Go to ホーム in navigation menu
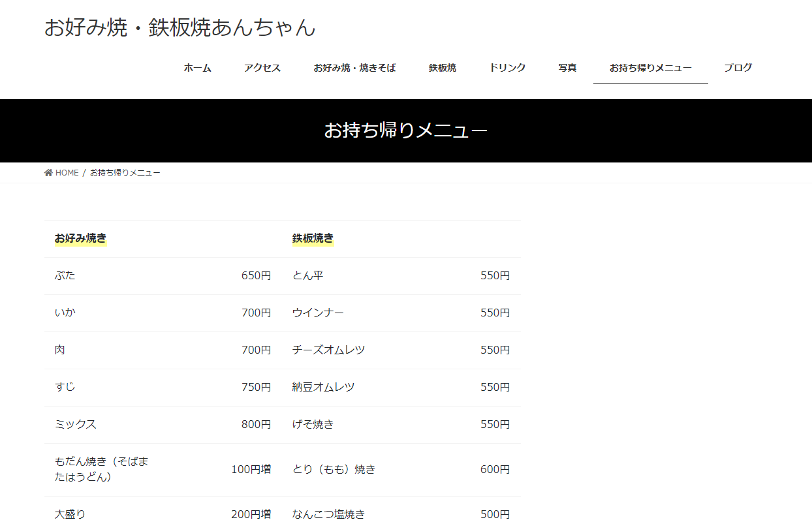 [x=197, y=68]
